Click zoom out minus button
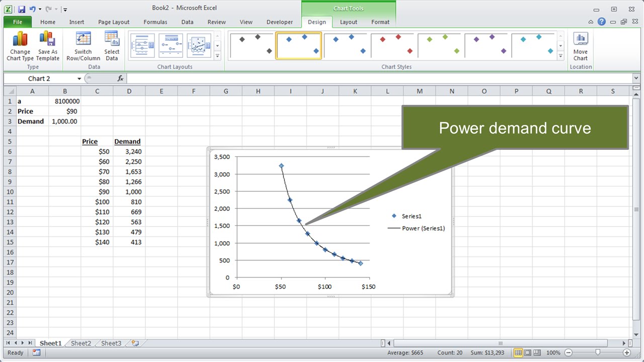 pyautogui.click(x=569, y=353)
